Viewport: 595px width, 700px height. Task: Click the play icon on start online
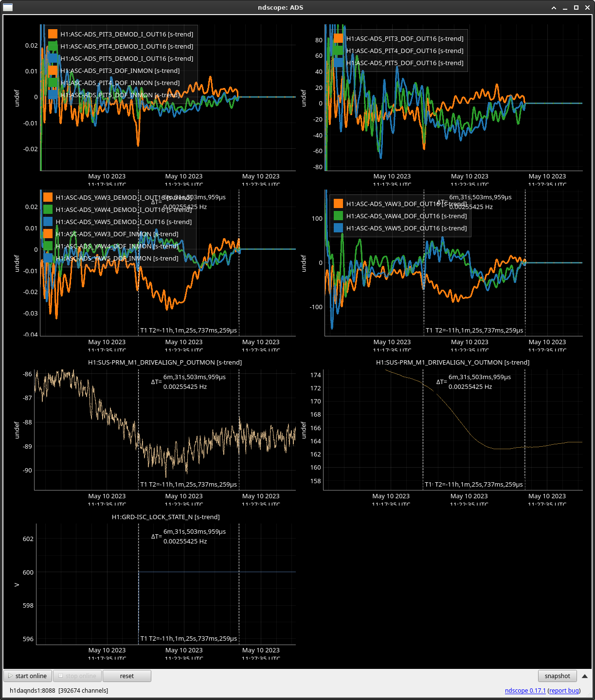click(x=10, y=676)
